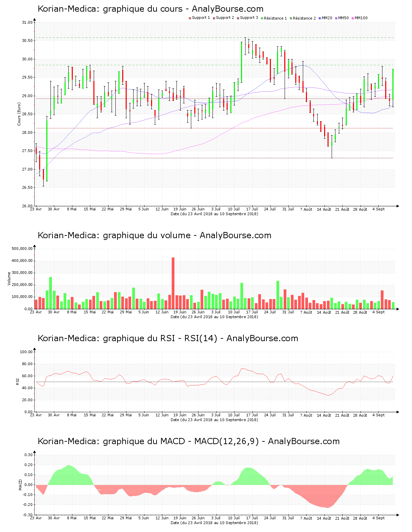The image size is (412, 532).
Task: Click the volume chart title heading
Action: (154, 235)
